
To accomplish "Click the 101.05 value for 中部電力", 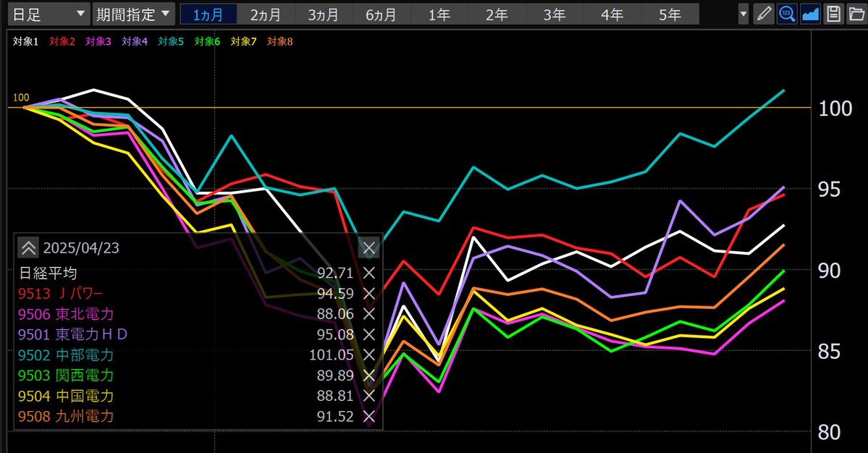I will click(x=332, y=355).
